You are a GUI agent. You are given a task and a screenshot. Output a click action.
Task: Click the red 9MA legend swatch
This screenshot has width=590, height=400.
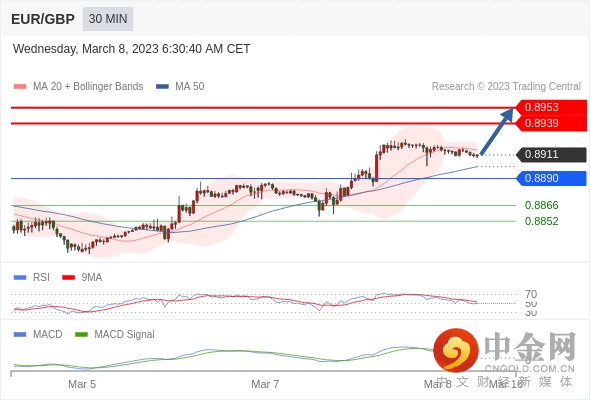coord(68,278)
